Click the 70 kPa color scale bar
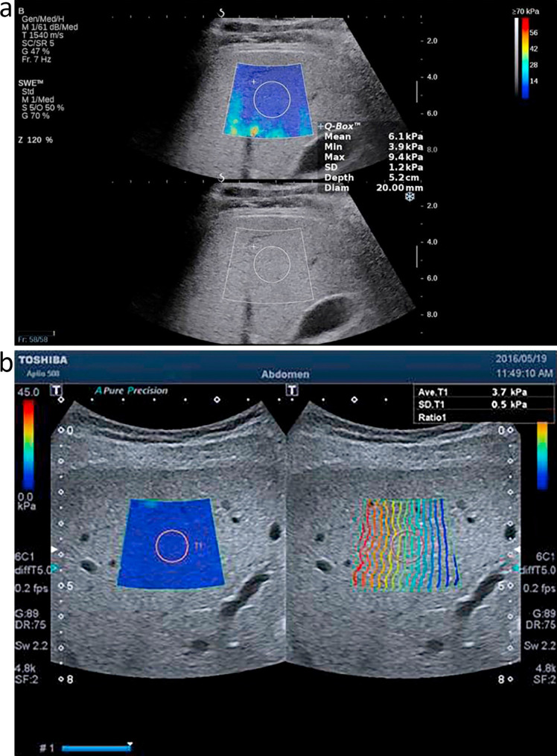 tap(525, 58)
